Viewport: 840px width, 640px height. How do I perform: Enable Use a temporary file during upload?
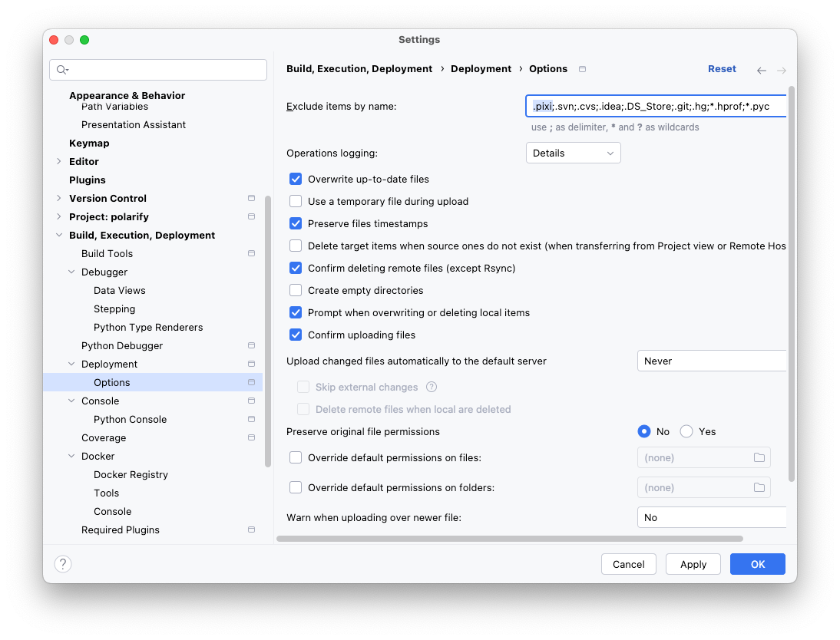coord(295,201)
